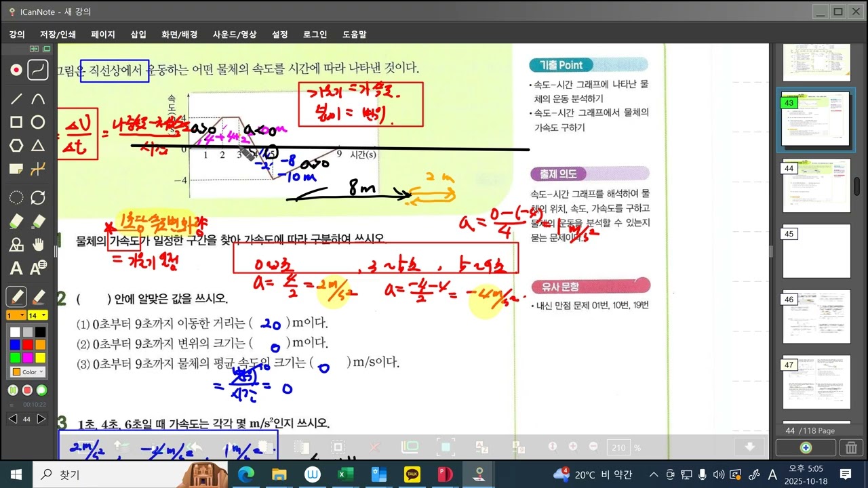
Task: Pick the red color swatch
Action: 28,345
